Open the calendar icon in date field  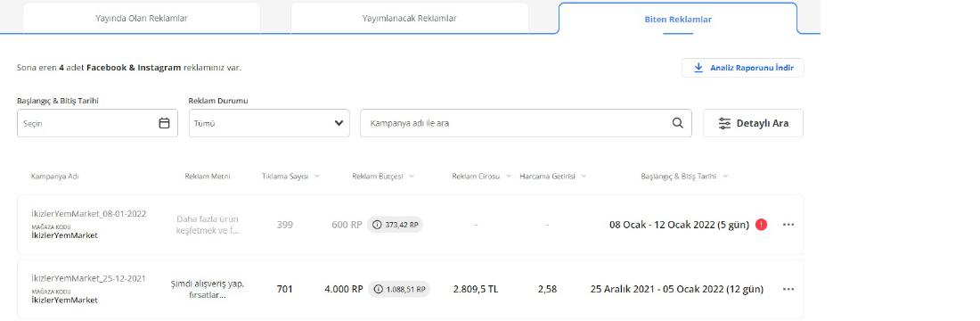(165, 123)
